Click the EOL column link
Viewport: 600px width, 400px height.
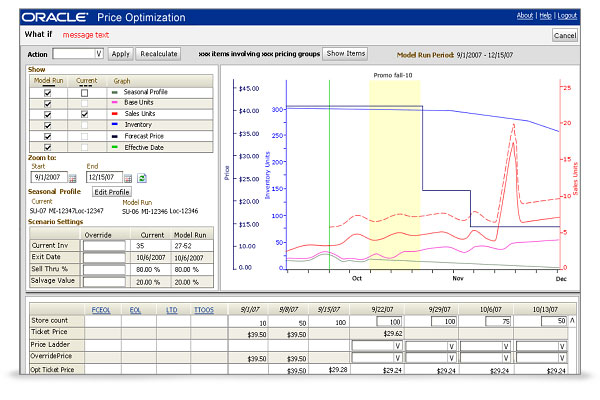click(x=135, y=310)
